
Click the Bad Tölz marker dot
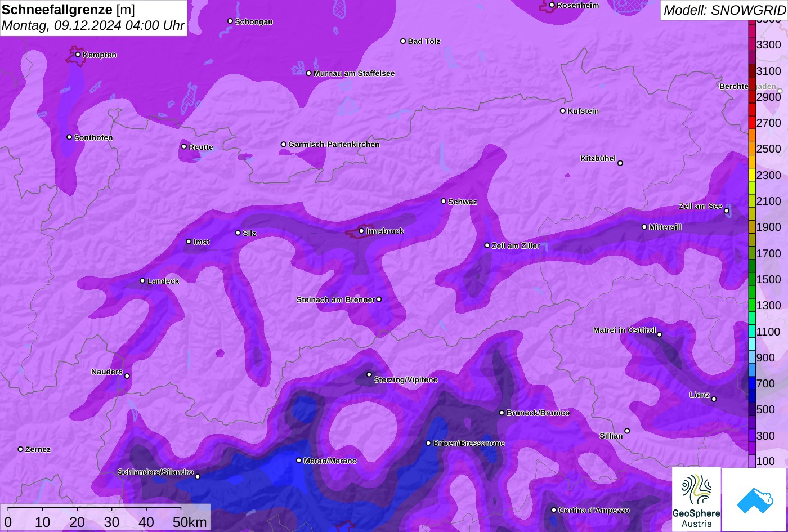[x=403, y=41]
